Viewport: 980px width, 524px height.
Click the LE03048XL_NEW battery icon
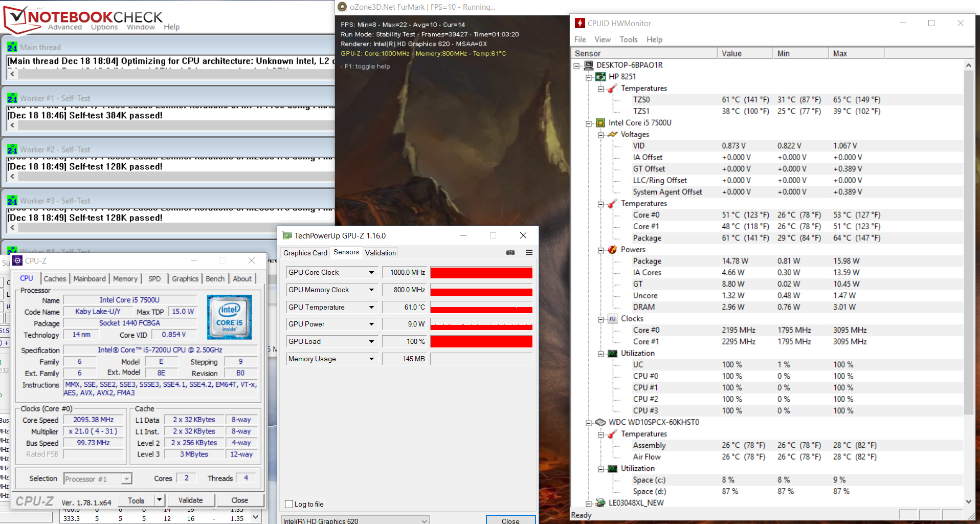click(x=600, y=503)
